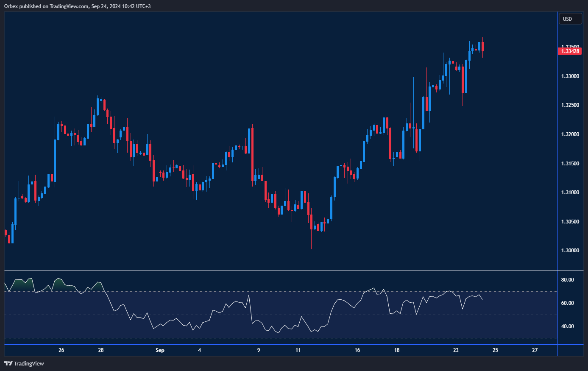Click the Sep month label on time axis

pyautogui.click(x=160, y=350)
